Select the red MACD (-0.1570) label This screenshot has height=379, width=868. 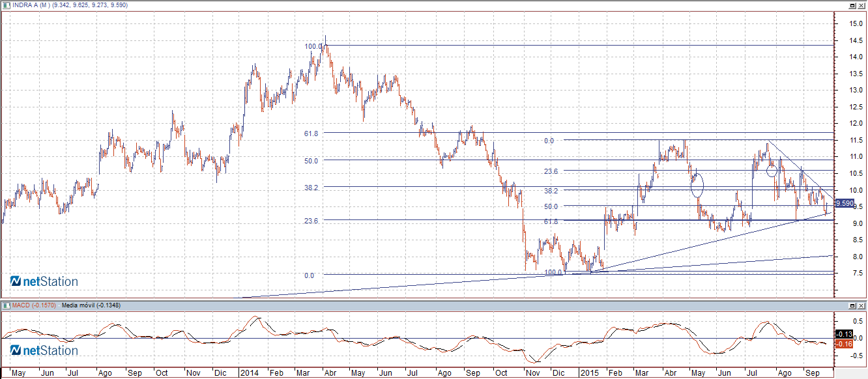pyautogui.click(x=34, y=305)
